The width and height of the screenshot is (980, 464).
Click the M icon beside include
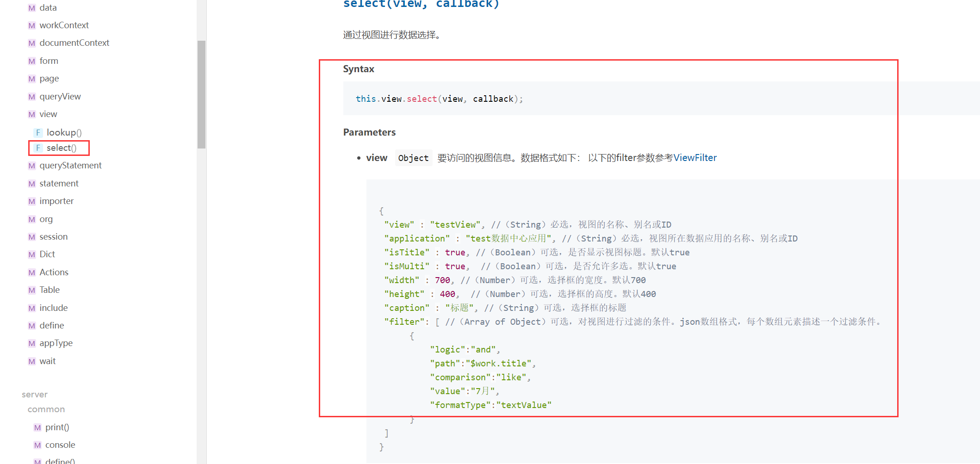31,308
